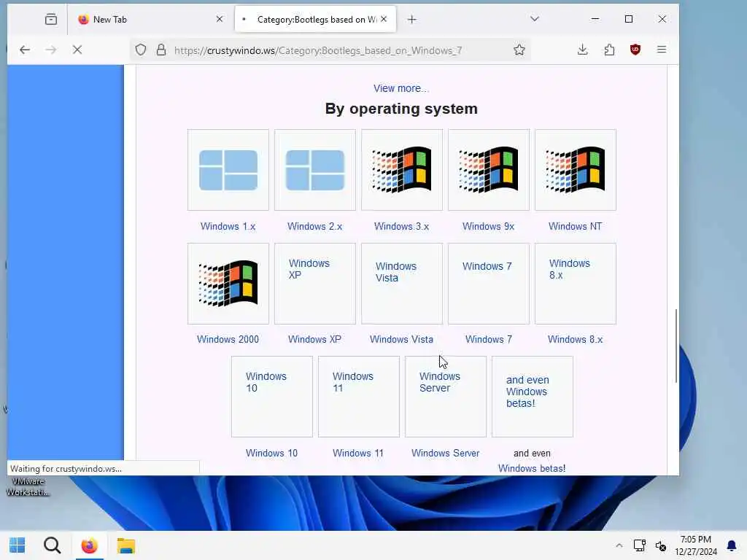747x560 pixels.
Task: Open the Windows betas! caption link
Action: point(532,468)
